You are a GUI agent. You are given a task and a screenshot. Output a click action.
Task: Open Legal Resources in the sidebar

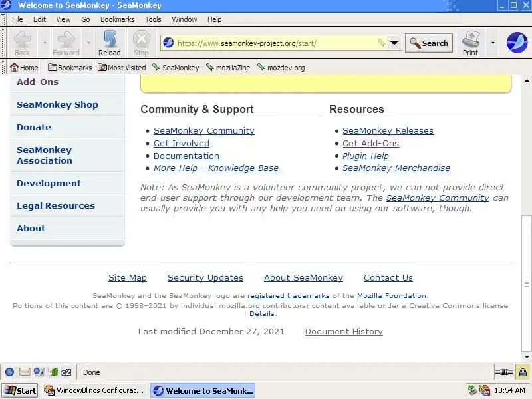coord(56,206)
